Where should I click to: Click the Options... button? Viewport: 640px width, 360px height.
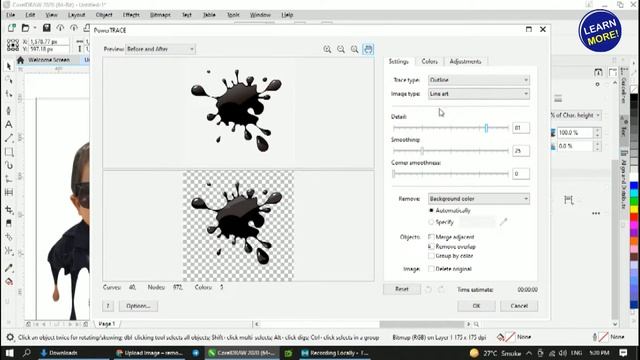tap(138, 306)
